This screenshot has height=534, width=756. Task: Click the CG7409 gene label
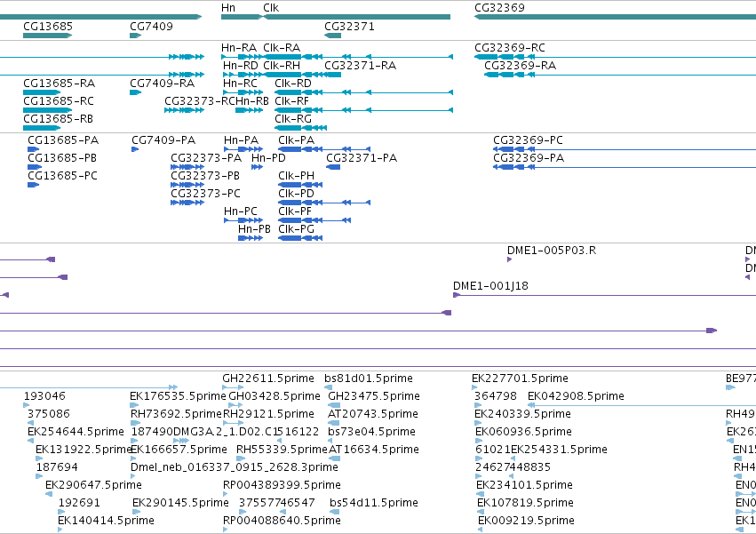[x=151, y=27]
